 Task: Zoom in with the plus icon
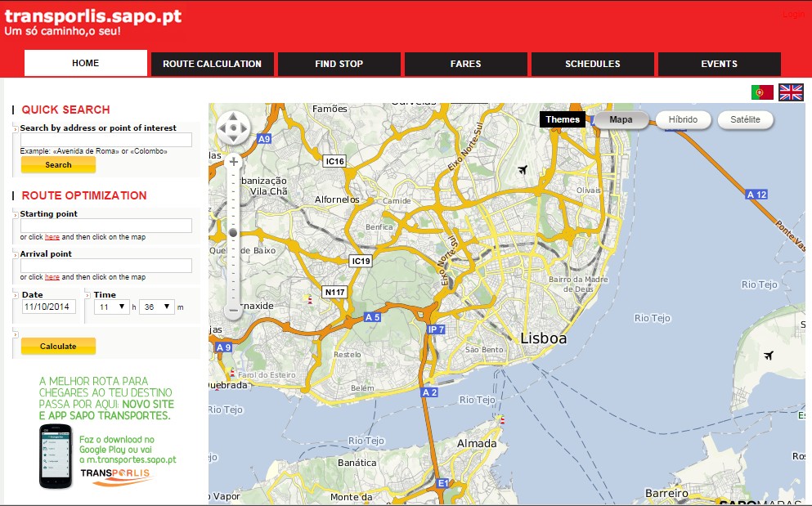tap(233, 162)
